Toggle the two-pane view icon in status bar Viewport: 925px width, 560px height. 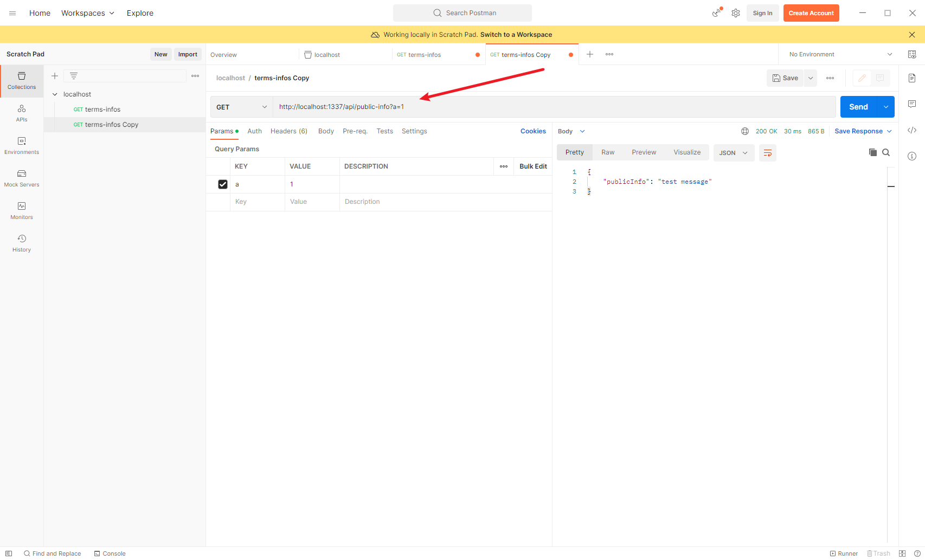pyautogui.click(x=902, y=553)
